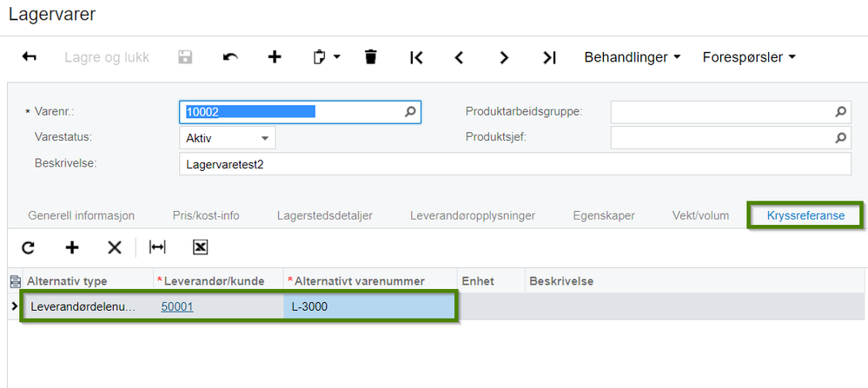Open supplier link 50001
This screenshot has width=868, height=388.
pos(177,306)
